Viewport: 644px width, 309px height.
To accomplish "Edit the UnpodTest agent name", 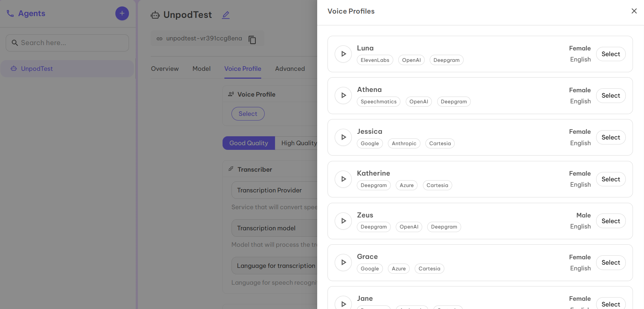I will point(226,15).
